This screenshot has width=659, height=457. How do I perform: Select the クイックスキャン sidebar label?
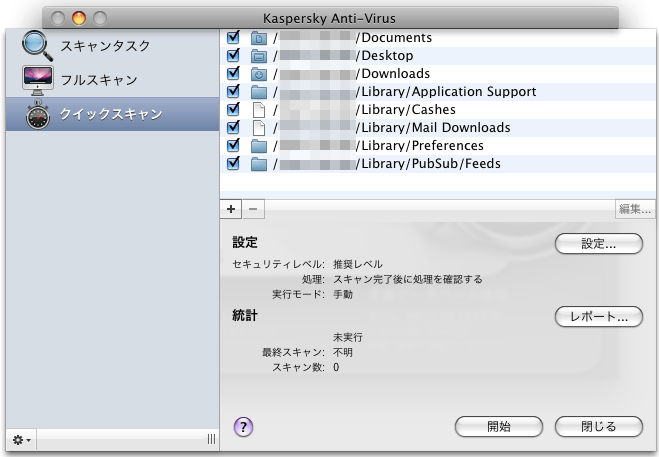tap(111, 114)
